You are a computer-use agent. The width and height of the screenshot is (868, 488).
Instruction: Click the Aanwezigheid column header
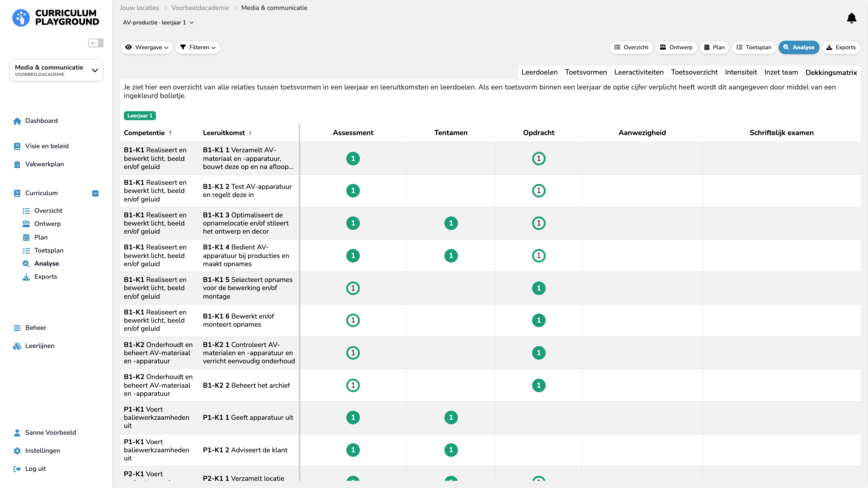pyautogui.click(x=642, y=133)
